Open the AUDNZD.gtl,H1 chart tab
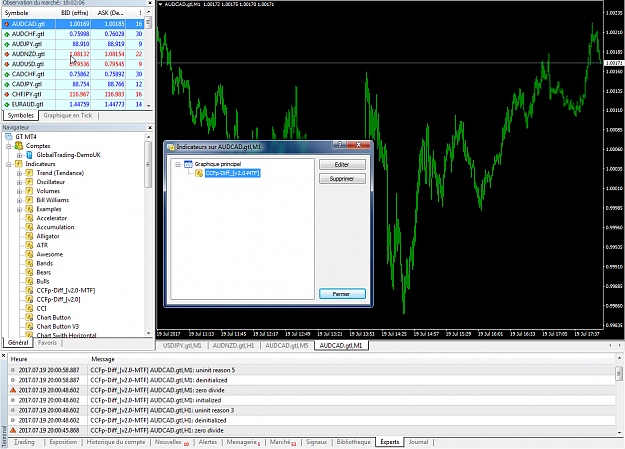Image resolution: width=625 pixels, height=449 pixels. point(234,346)
